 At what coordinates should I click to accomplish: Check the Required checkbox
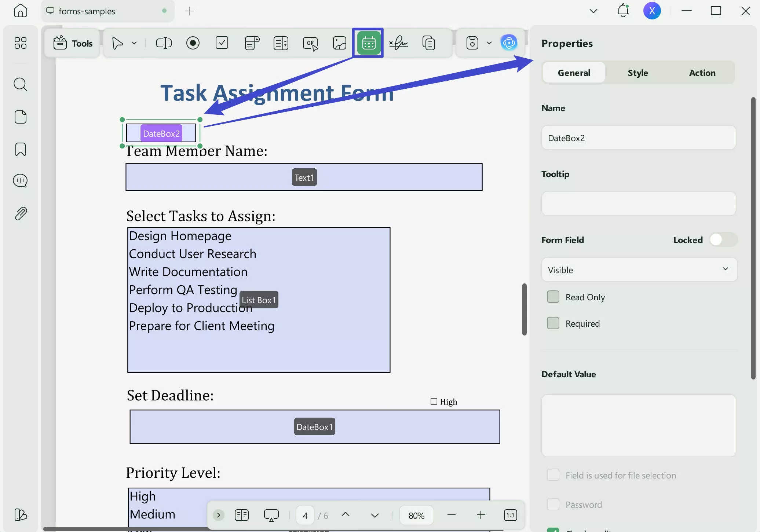[553, 323]
